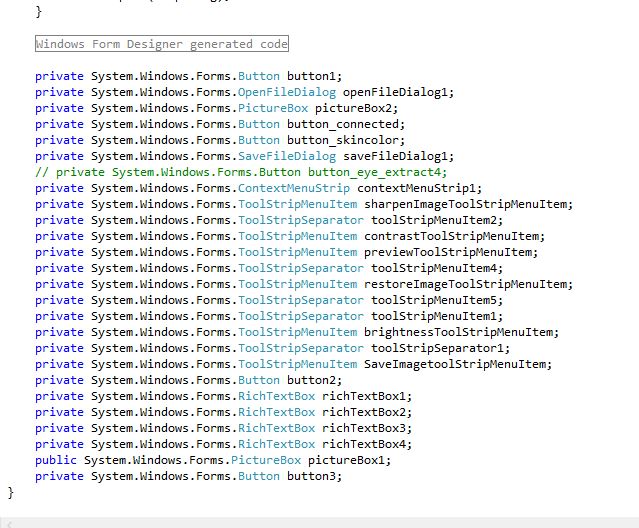The height and width of the screenshot is (528, 639).
Task: Click saveFileDialog1 identifier
Action: (395, 156)
